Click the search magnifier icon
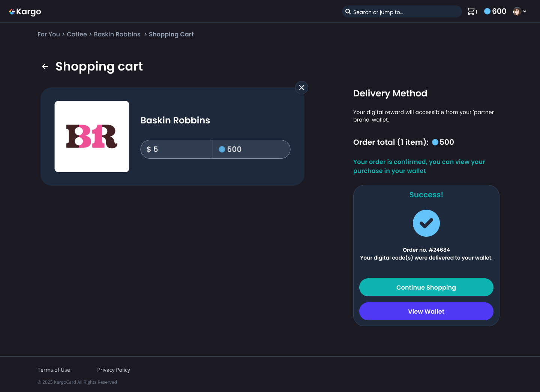540x392 pixels. [348, 12]
